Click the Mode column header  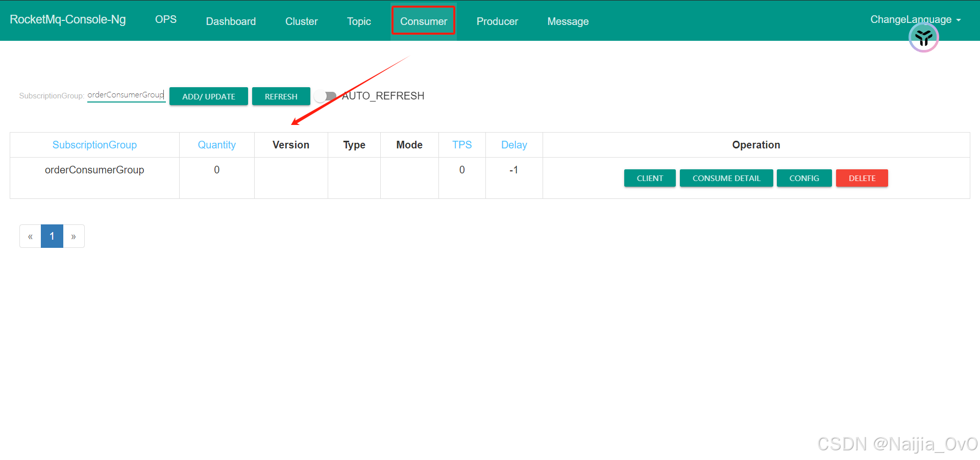point(409,145)
